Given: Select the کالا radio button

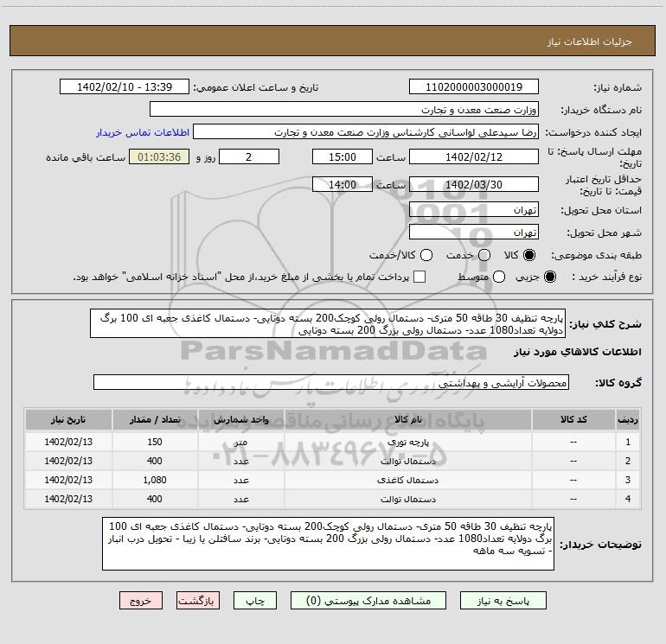Looking at the screenshot, I should (x=529, y=255).
